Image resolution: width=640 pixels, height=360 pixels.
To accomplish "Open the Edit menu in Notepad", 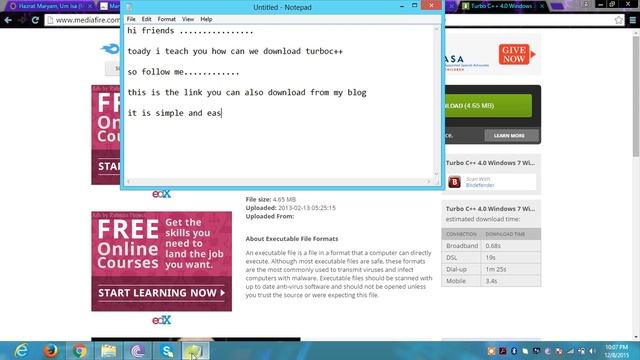I will [x=147, y=19].
